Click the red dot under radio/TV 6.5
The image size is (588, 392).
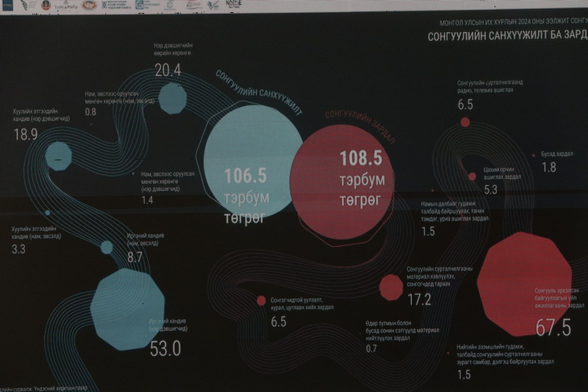tap(465, 122)
